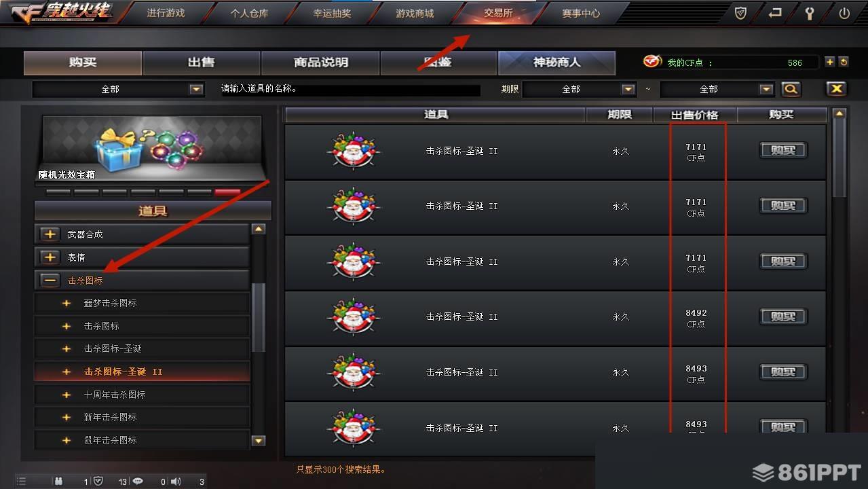Click the yellow plus icon beside CF points
Viewport: 868px width, 489px height.
click(x=829, y=62)
